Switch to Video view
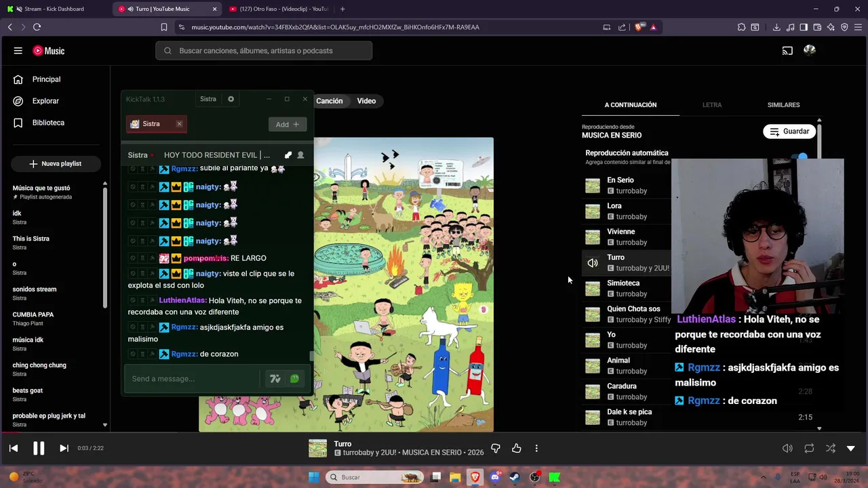Image resolution: width=868 pixels, height=488 pixels. click(x=366, y=101)
